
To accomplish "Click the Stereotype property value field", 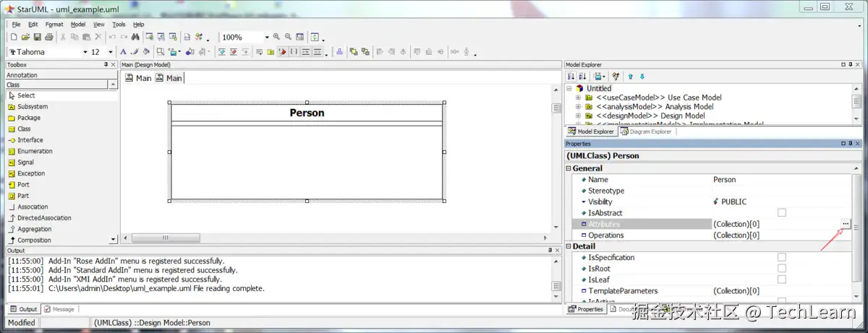I will point(781,191).
